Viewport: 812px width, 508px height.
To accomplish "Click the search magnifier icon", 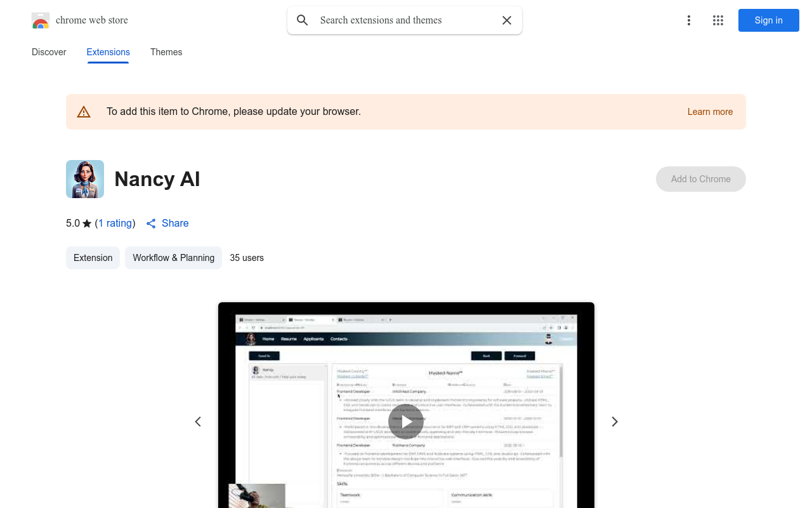I will (303, 20).
